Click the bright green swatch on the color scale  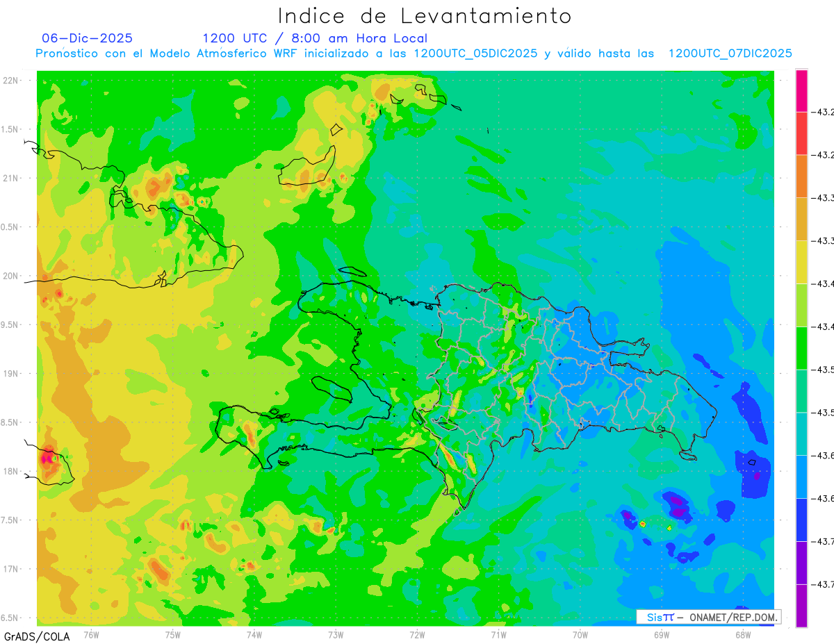pos(801,347)
